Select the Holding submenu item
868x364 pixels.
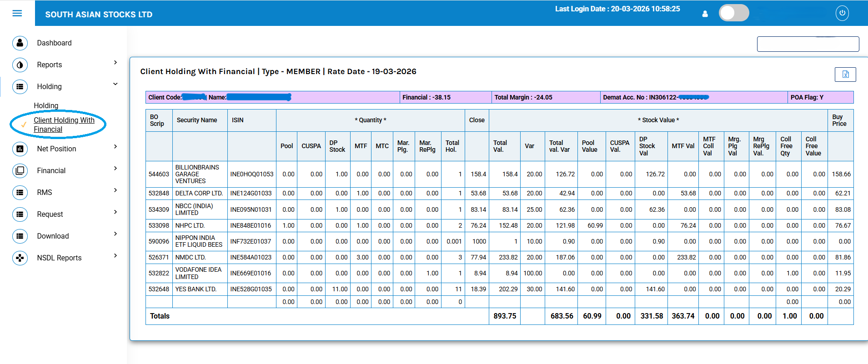pyautogui.click(x=46, y=105)
